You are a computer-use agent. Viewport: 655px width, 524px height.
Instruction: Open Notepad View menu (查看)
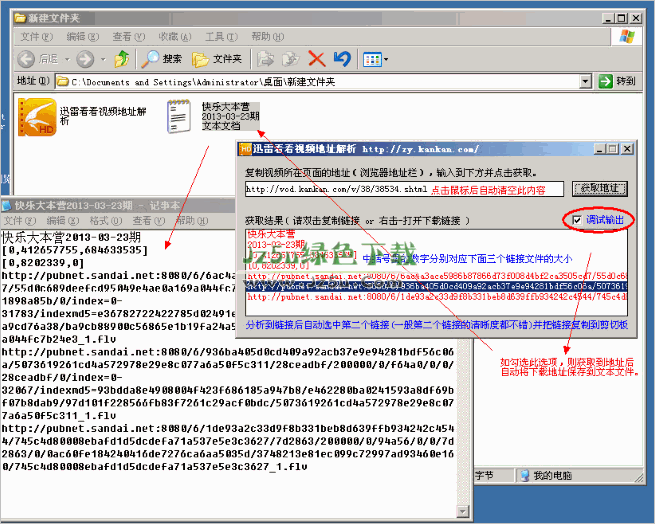[x=149, y=220]
